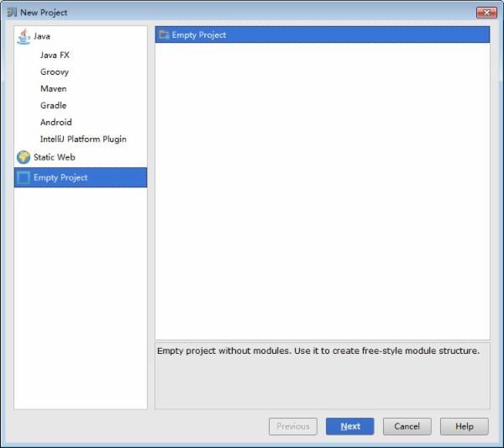
Task: Click the Java coffee cup icon
Action: (24, 36)
